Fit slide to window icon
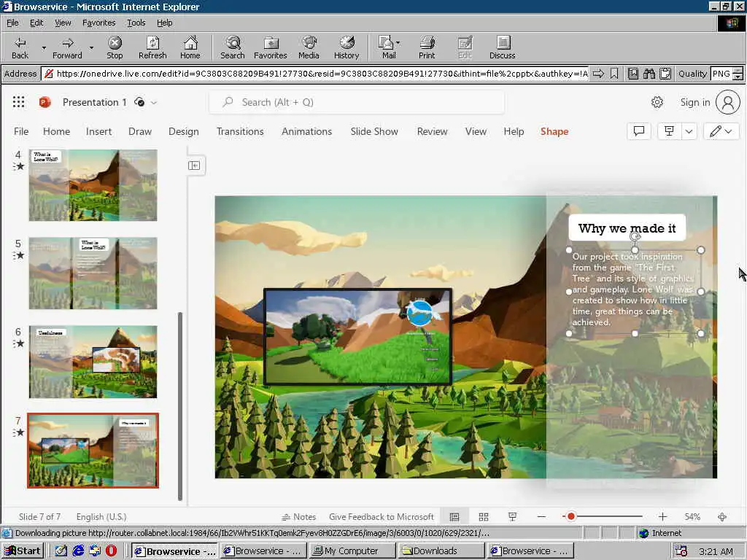The height and width of the screenshot is (560, 747). click(722, 517)
